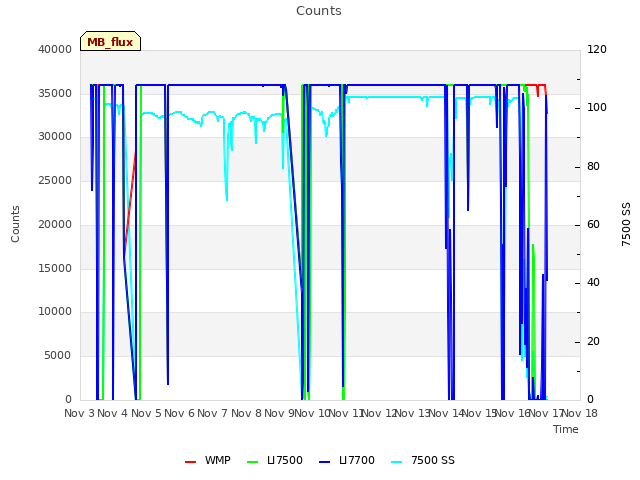Click the 40 right-axis label
The image size is (640, 480).
(593, 282)
